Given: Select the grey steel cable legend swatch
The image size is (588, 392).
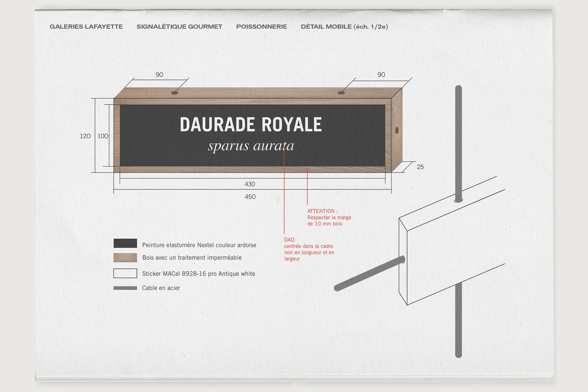Looking at the screenshot, I should pos(125,288).
